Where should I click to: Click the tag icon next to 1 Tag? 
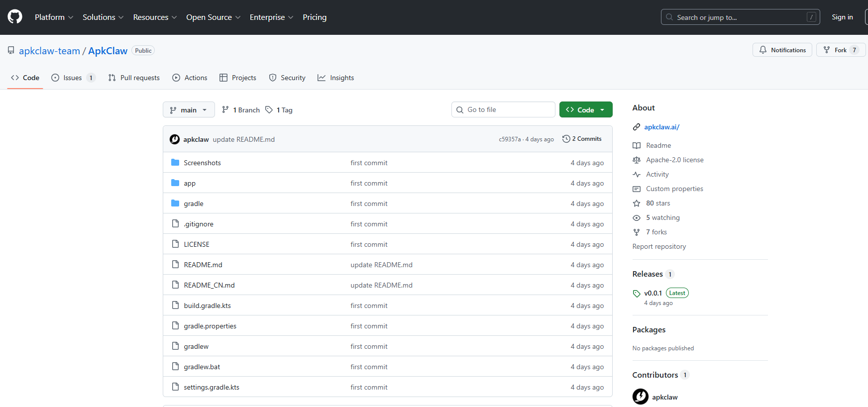(269, 110)
